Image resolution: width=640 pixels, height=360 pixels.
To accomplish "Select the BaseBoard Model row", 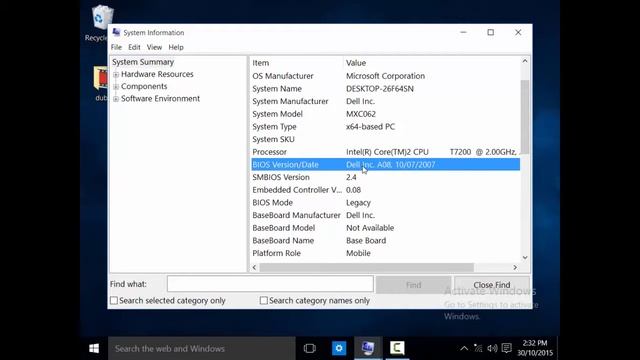I will tap(385, 228).
